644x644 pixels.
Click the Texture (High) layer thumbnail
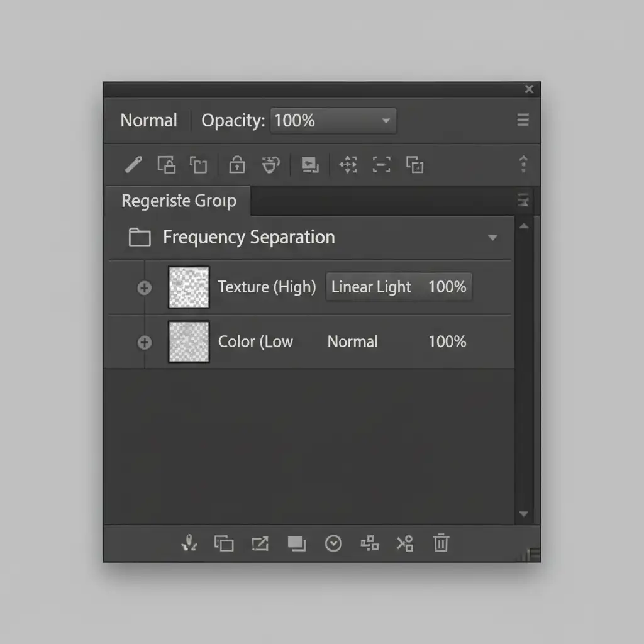(x=189, y=287)
